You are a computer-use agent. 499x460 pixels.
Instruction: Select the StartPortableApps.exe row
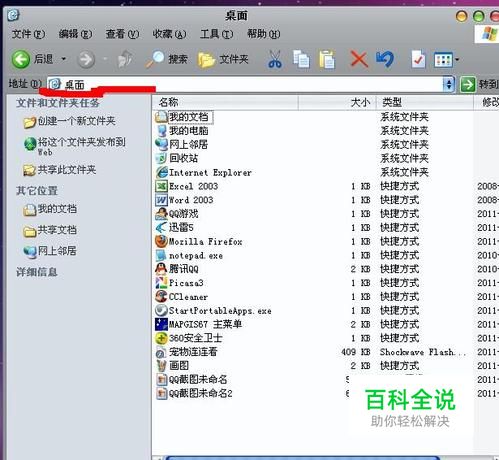pyautogui.click(x=213, y=310)
